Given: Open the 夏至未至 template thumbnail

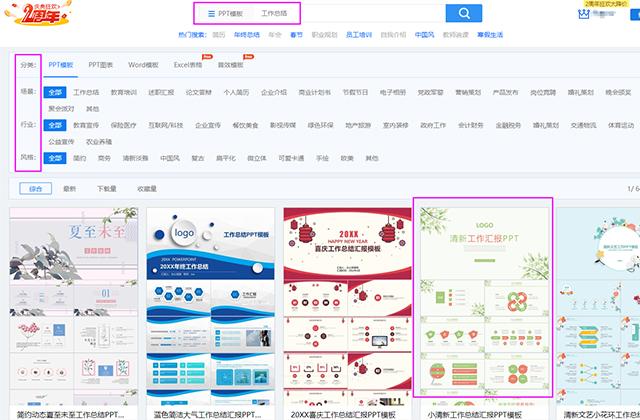Looking at the screenshot, I should (x=73, y=306).
